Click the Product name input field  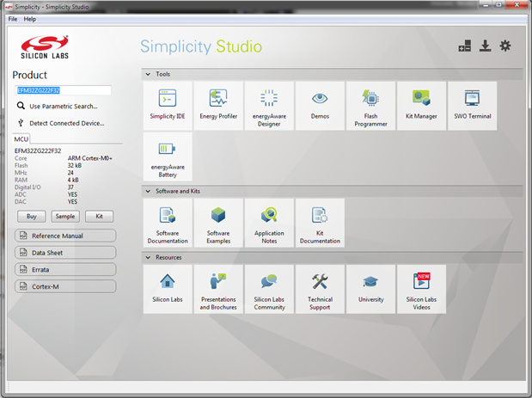(x=63, y=90)
